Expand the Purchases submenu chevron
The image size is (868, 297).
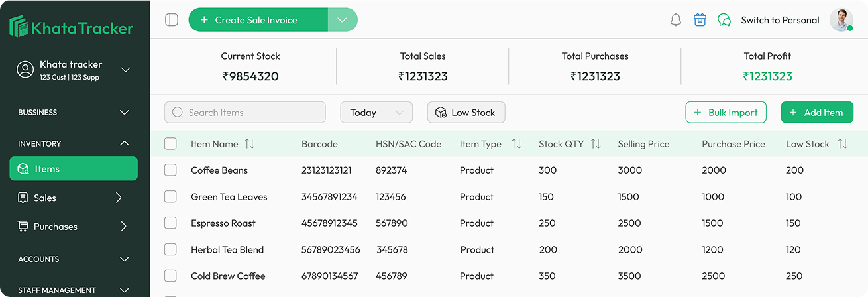123,227
